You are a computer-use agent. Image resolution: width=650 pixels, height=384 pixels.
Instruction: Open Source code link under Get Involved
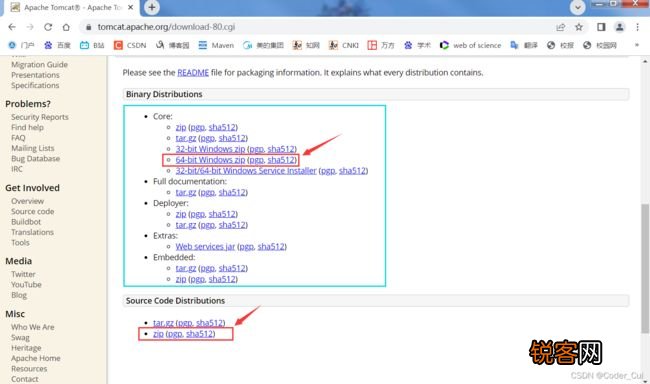33,211
